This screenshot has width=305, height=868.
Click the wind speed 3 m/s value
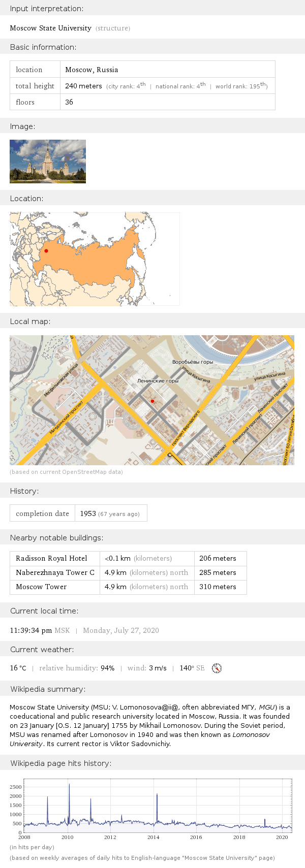[x=158, y=668]
